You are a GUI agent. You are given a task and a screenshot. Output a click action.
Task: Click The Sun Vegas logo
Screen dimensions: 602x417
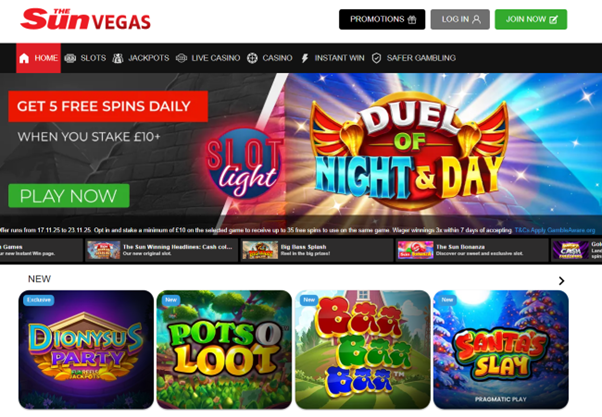86,19
